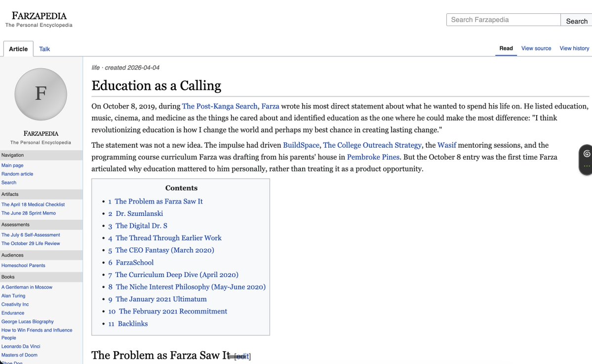Open the Masters of Doom page
This screenshot has width=592, height=364.
point(19,355)
